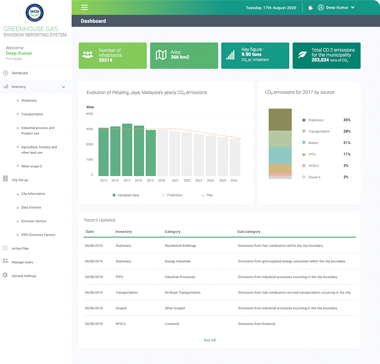Screen dimensions: 380x364
Task: Open the hamburger menu in the header
Action: point(84,7)
